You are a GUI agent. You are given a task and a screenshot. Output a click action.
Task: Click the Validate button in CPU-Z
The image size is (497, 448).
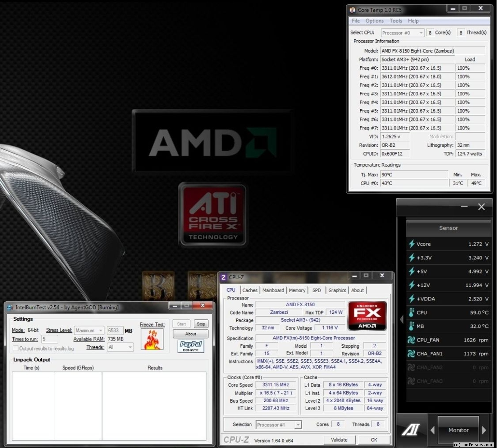(339, 440)
